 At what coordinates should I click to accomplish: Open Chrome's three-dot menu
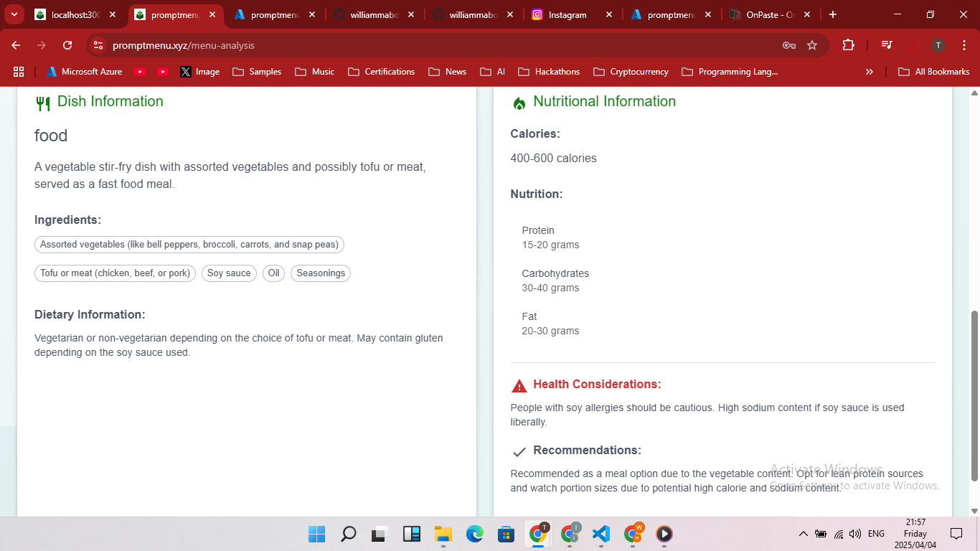963,45
